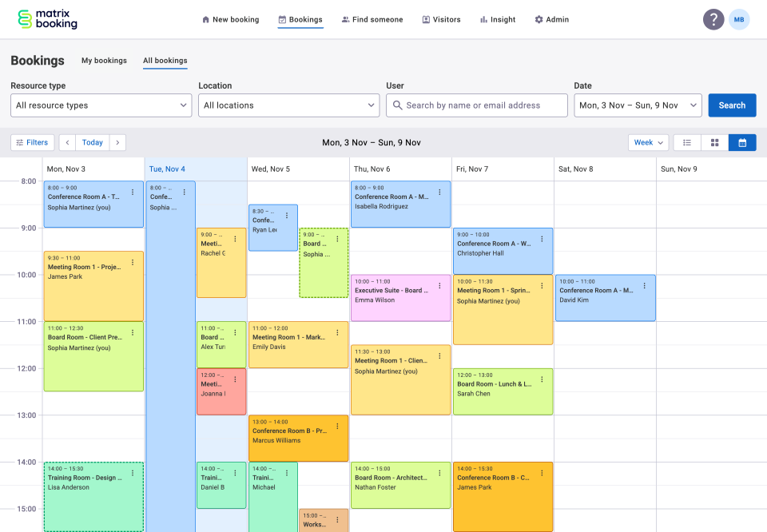Viewport: 767px width, 532px height.
Task: Open options menu on Monday's Conference Room A booking
Action: 133,192
